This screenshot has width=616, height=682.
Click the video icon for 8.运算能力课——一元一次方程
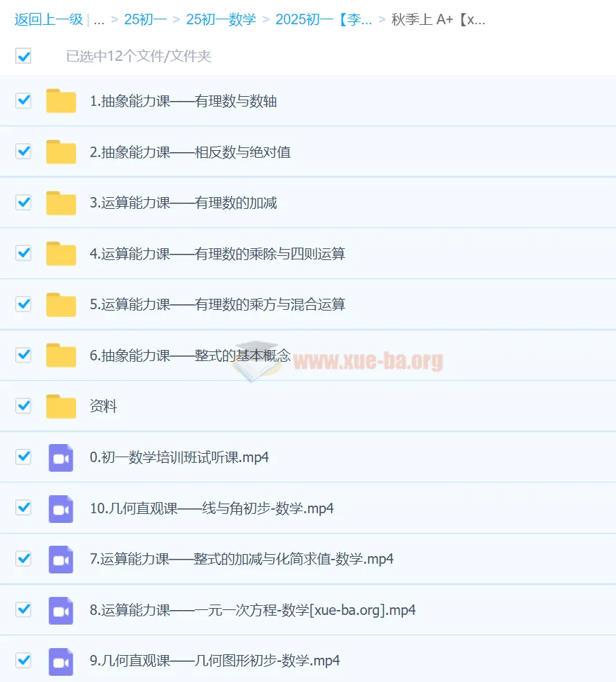(x=61, y=610)
